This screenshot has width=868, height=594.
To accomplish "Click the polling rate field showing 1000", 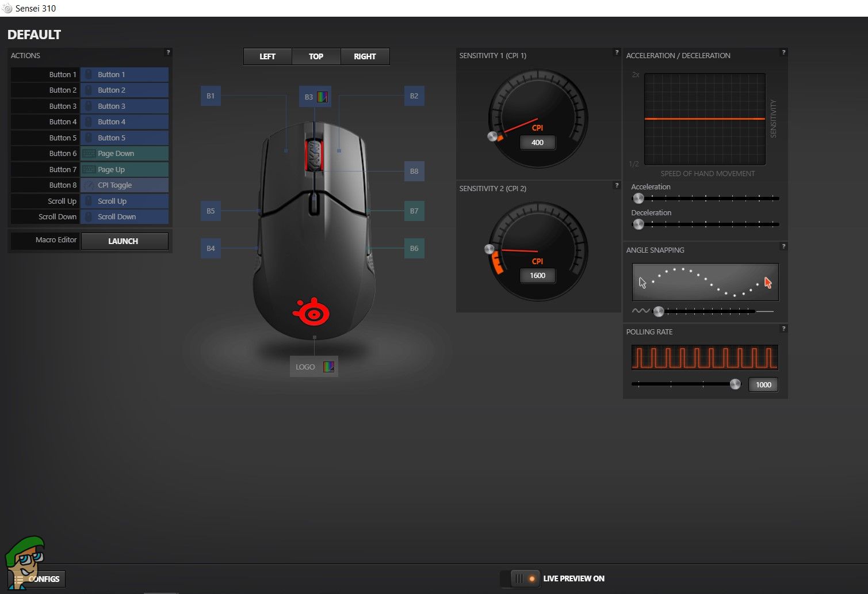I will (763, 385).
